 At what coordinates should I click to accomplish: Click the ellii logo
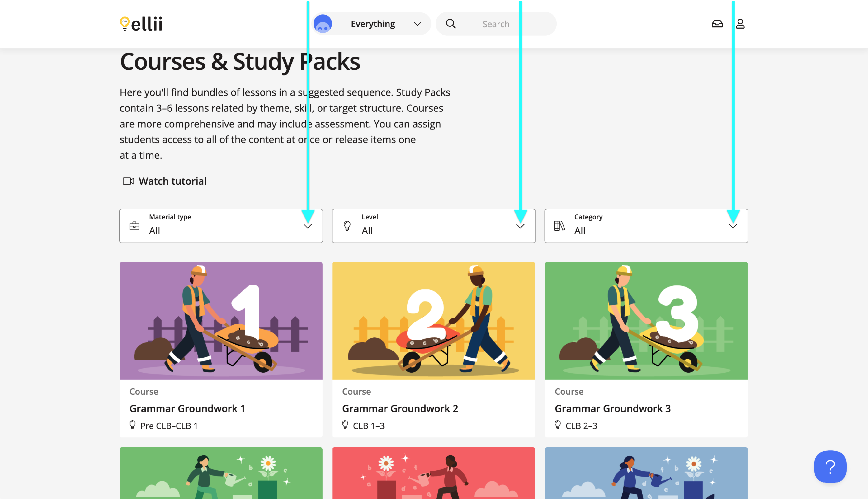click(x=141, y=24)
